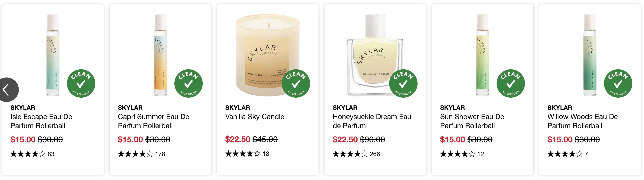Select the Vanilla Sky candle product image
The height and width of the screenshot is (180, 644).
click(x=268, y=55)
